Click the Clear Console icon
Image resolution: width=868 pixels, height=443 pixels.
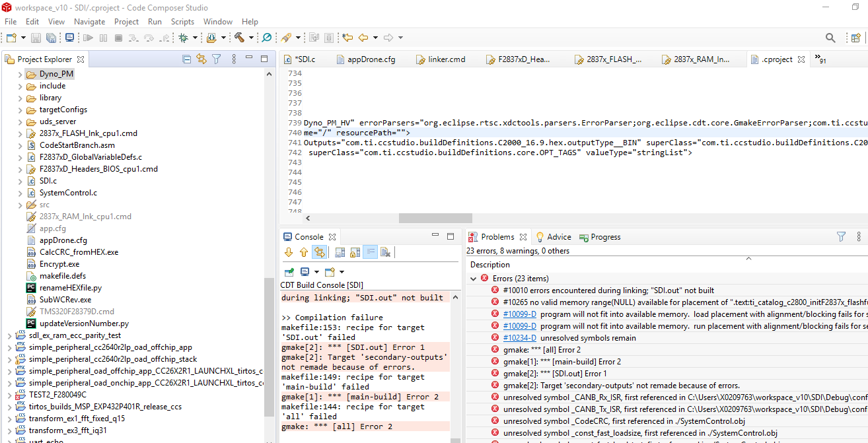click(386, 252)
